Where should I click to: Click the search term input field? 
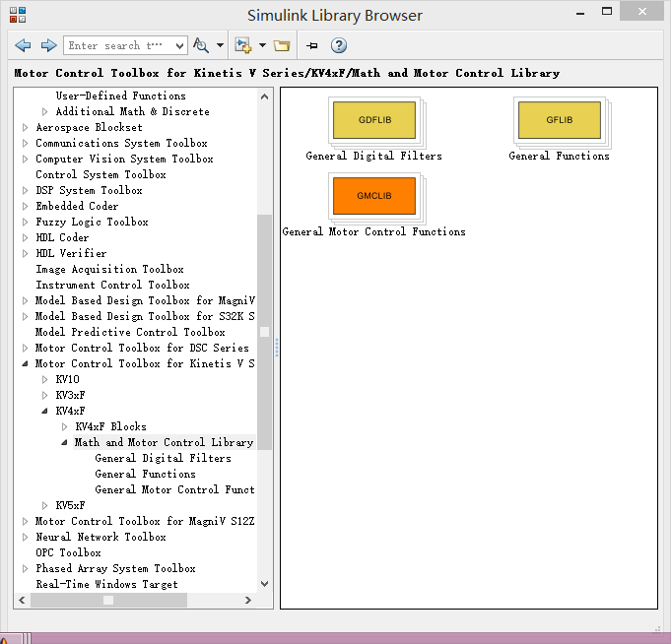click(x=119, y=45)
